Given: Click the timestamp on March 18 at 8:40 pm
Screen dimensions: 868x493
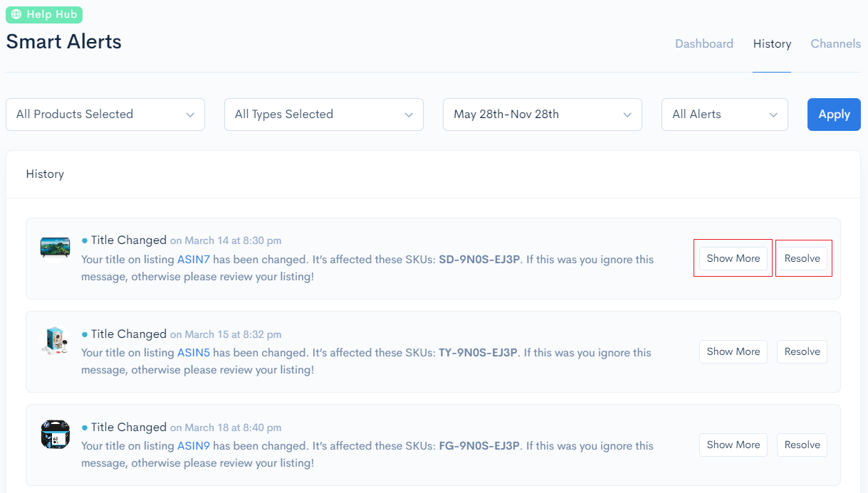Looking at the screenshot, I should 226,428.
